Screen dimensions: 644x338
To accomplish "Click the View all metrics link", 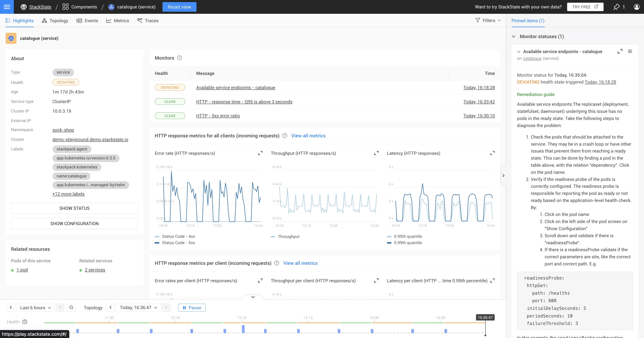I will coord(308,136).
